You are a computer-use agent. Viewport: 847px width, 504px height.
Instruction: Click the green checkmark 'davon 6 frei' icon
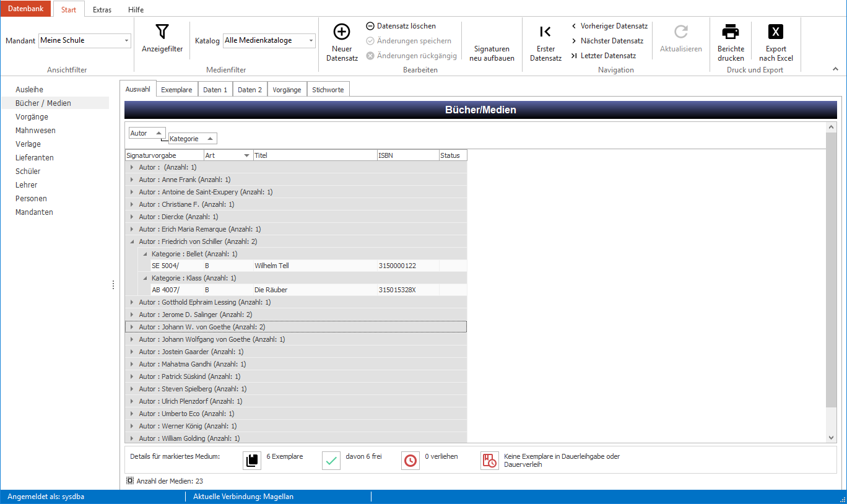[331, 461]
